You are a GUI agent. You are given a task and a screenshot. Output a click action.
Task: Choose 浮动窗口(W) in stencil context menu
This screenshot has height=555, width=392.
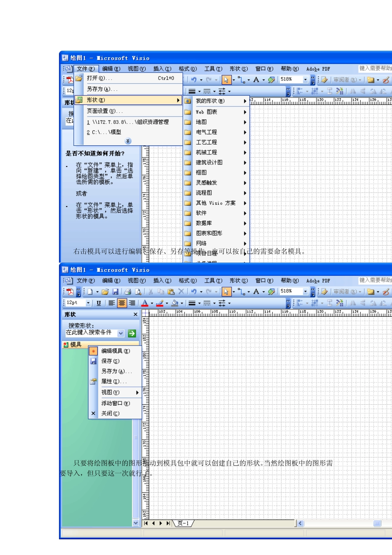tap(115, 403)
